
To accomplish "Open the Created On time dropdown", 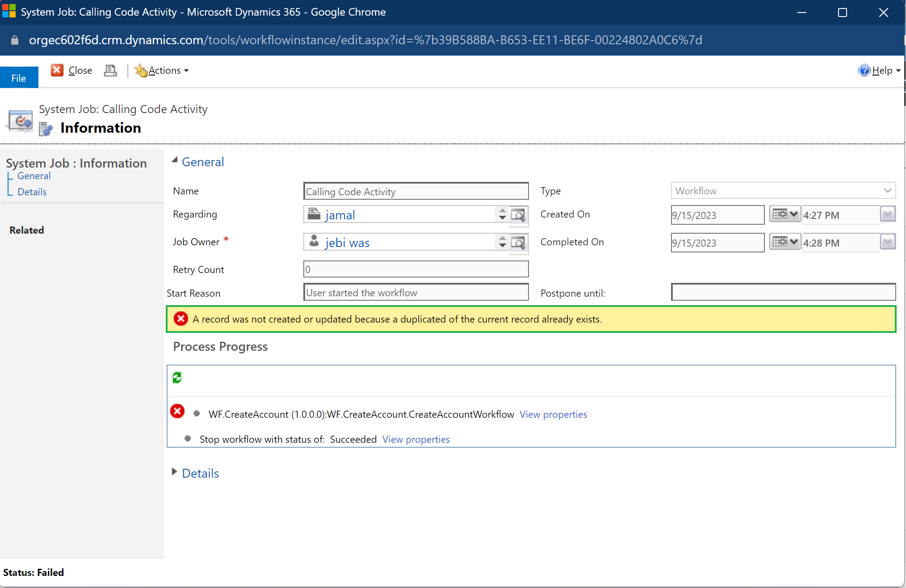I will click(888, 214).
